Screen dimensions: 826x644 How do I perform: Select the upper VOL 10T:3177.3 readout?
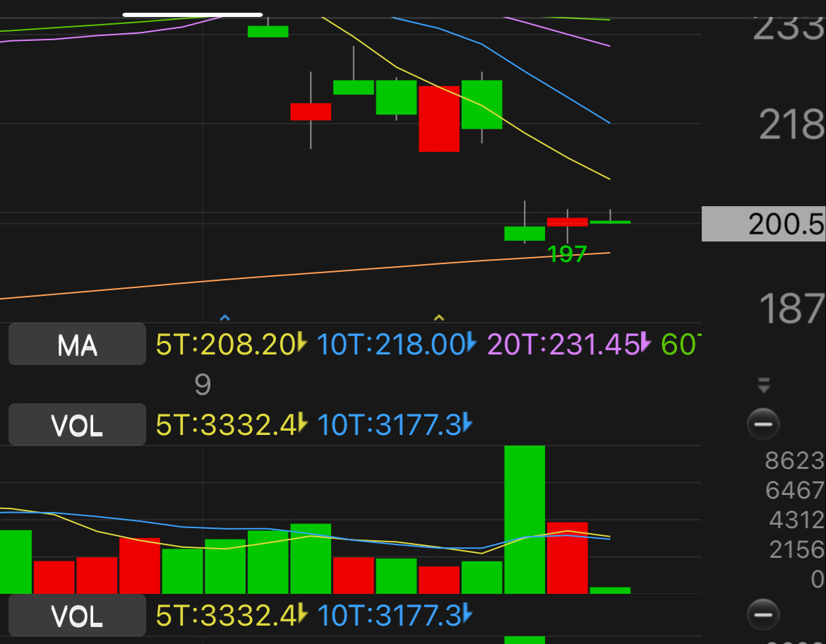[x=389, y=425]
